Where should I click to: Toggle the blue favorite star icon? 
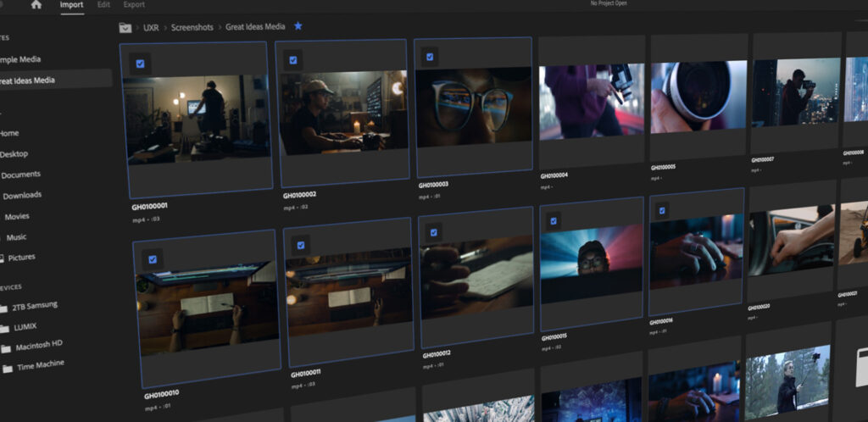[298, 25]
